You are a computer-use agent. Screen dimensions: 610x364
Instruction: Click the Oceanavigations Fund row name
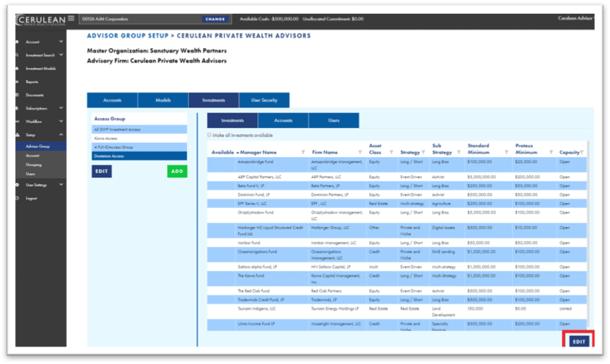(x=257, y=252)
